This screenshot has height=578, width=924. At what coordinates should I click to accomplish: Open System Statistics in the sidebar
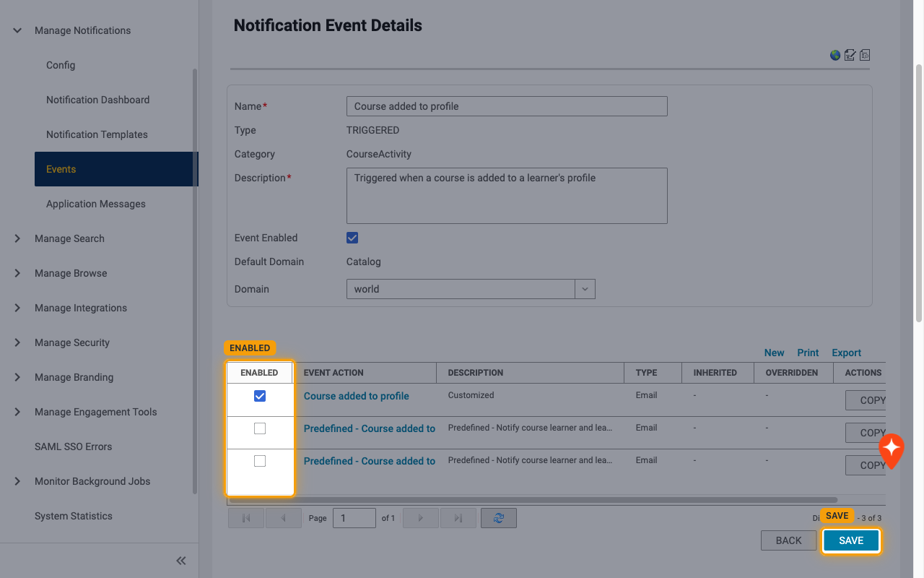click(74, 516)
